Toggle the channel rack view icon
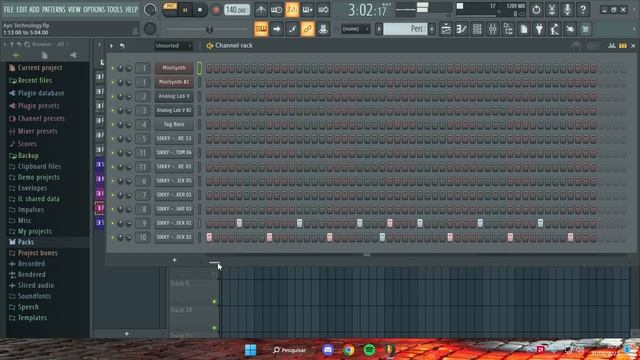 click(477, 29)
